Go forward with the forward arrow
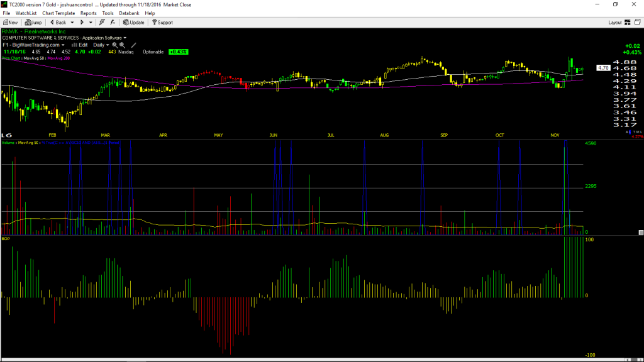The image size is (644, 362). 82,23
